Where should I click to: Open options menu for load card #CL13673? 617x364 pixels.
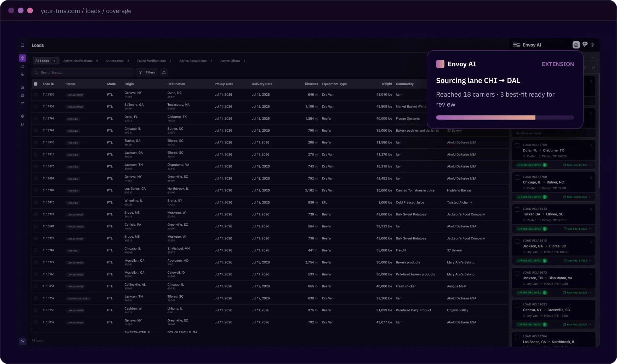(x=591, y=273)
